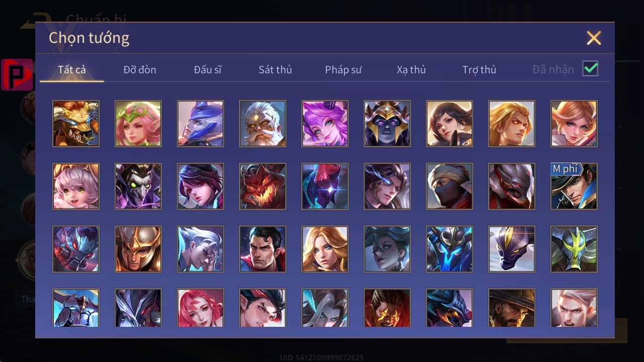This screenshot has width=644, height=362.
Task: Select the purple-haired horned girl hero
Action: [x=325, y=124]
